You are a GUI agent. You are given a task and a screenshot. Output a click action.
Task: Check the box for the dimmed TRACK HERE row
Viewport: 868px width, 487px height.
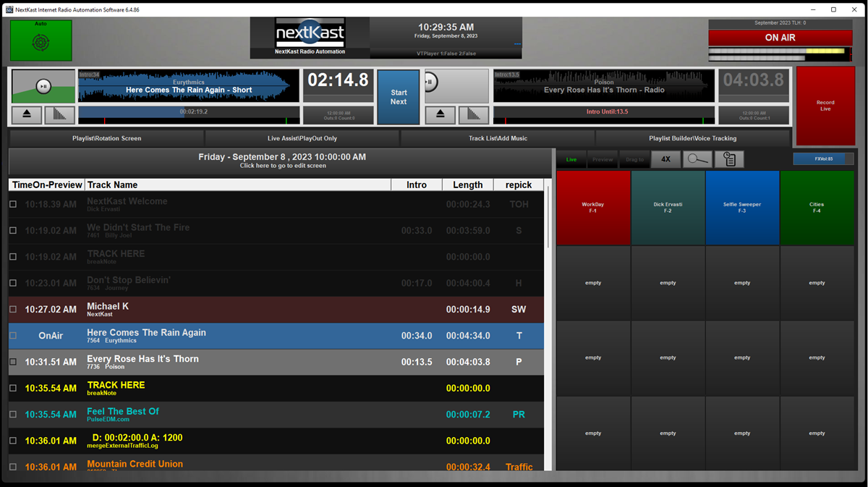click(13, 257)
